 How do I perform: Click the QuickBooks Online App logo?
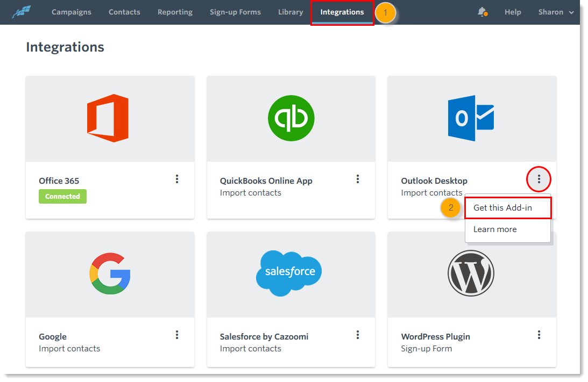(291, 117)
